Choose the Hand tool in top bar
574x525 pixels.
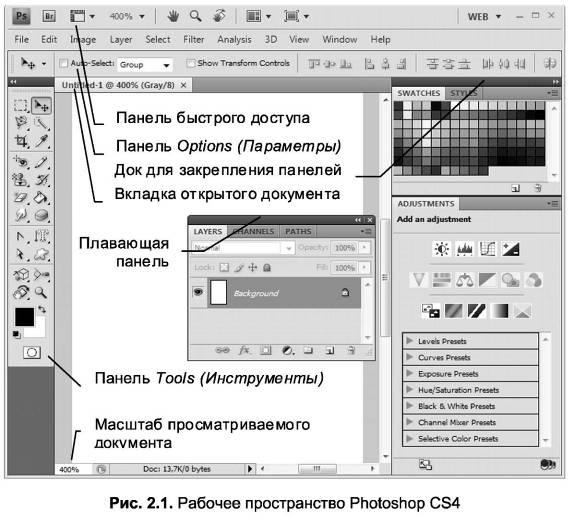[173, 16]
